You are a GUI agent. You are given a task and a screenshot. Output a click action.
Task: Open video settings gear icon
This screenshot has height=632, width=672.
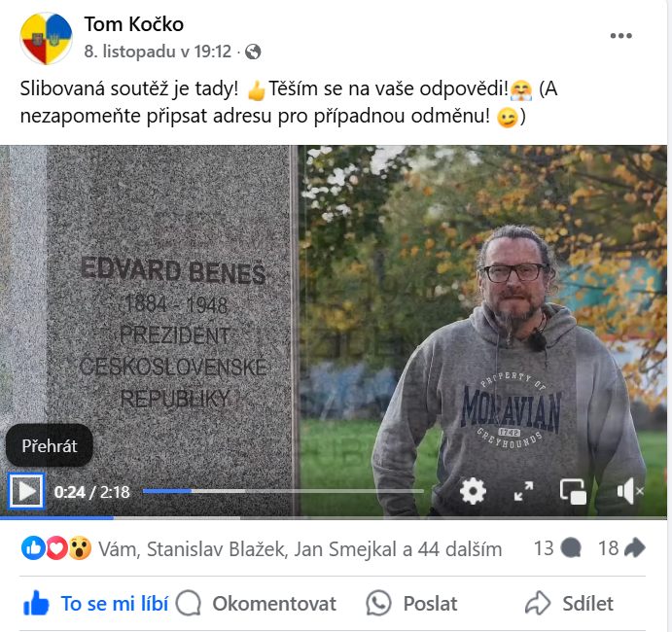coord(473,491)
